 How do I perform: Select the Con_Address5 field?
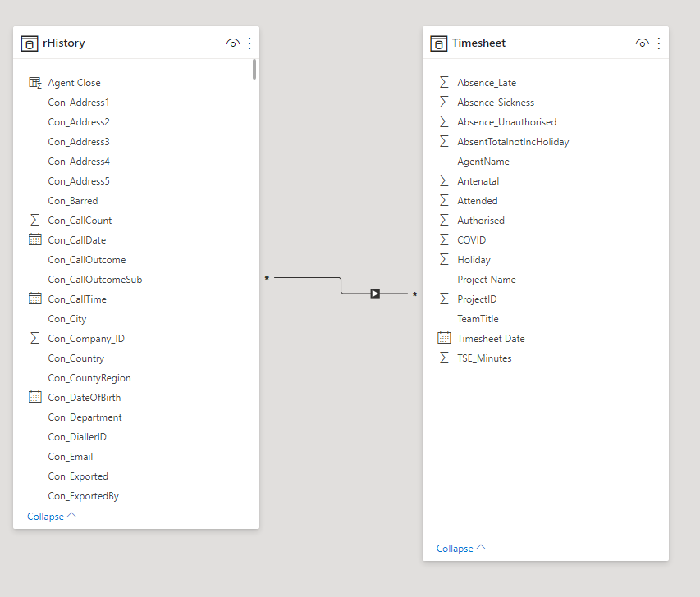[x=79, y=181]
